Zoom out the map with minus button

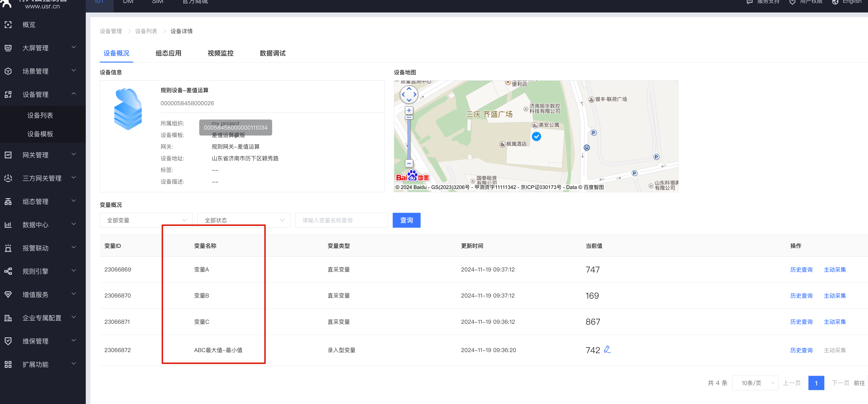409,164
